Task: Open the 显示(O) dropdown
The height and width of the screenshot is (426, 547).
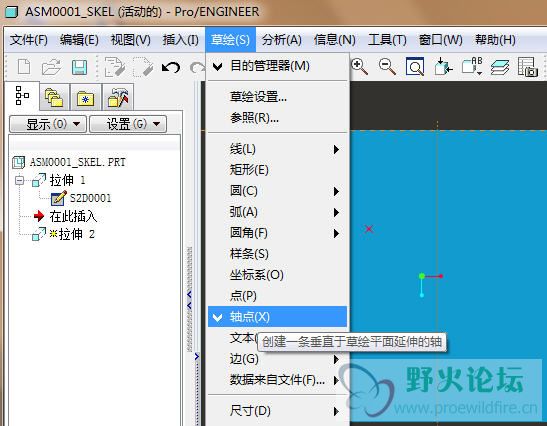Action: click(x=48, y=124)
